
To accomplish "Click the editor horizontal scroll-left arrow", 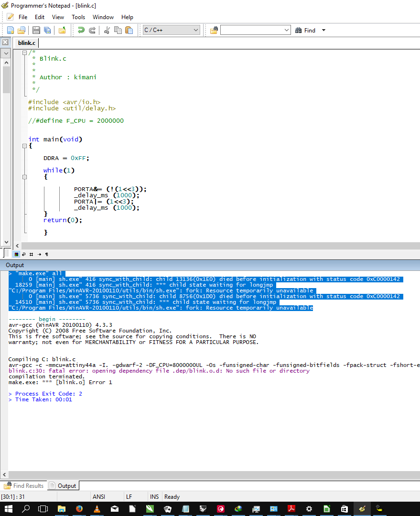I will coord(17,246).
